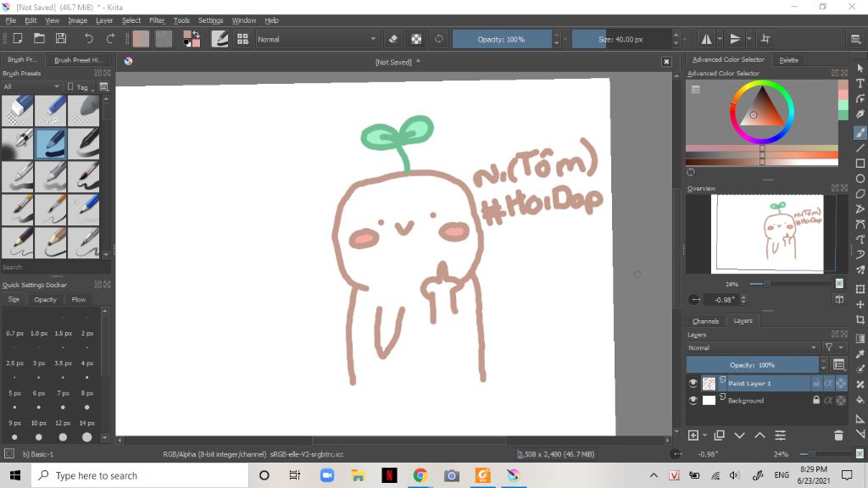Open the horizontal mirror options arrow
Viewport: 868px width, 488px height.
(x=720, y=39)
